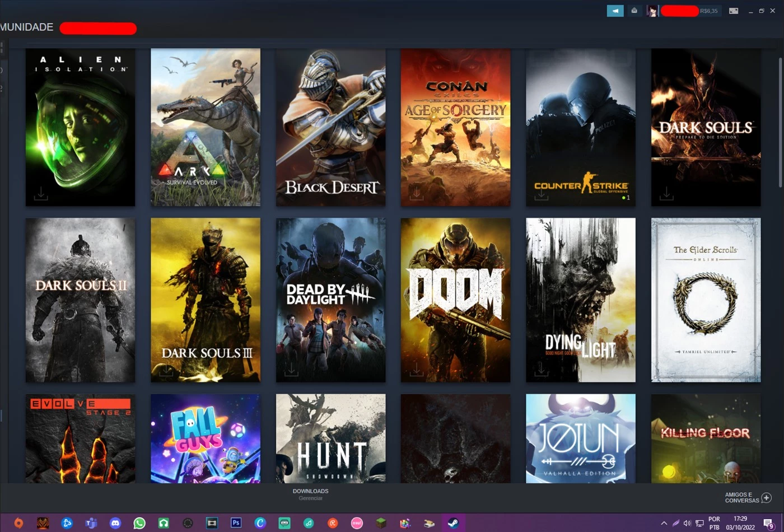
Task: Click the library vertical scrollbar
Action: point(780,122)
